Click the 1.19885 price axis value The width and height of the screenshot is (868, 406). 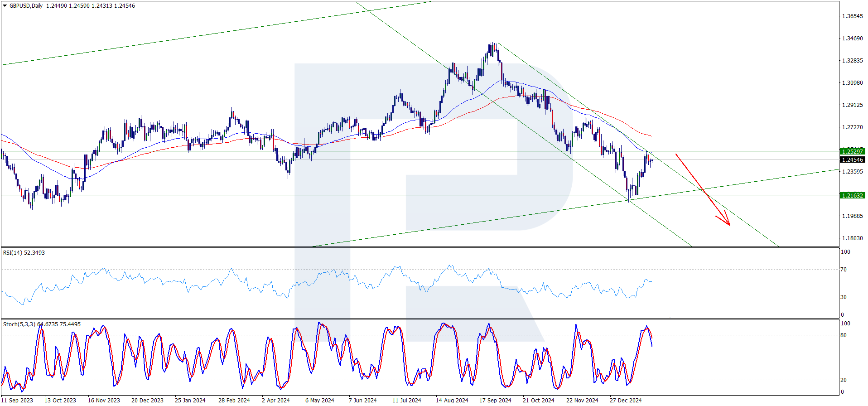[852, 216]
